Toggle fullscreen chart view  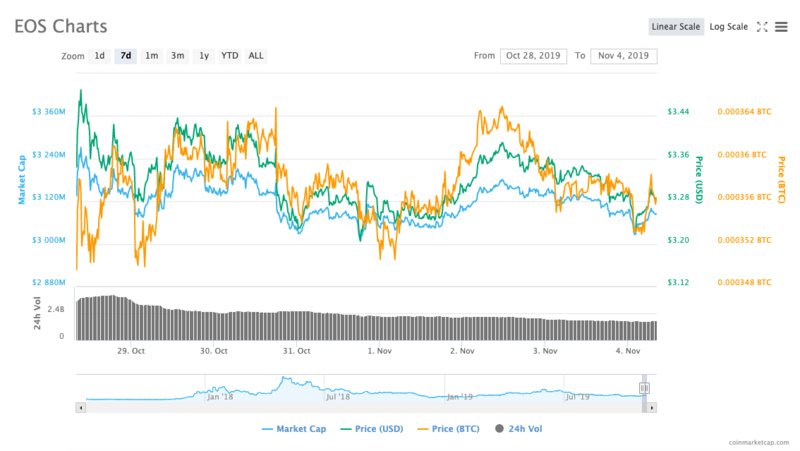click(x=762, y=27)
